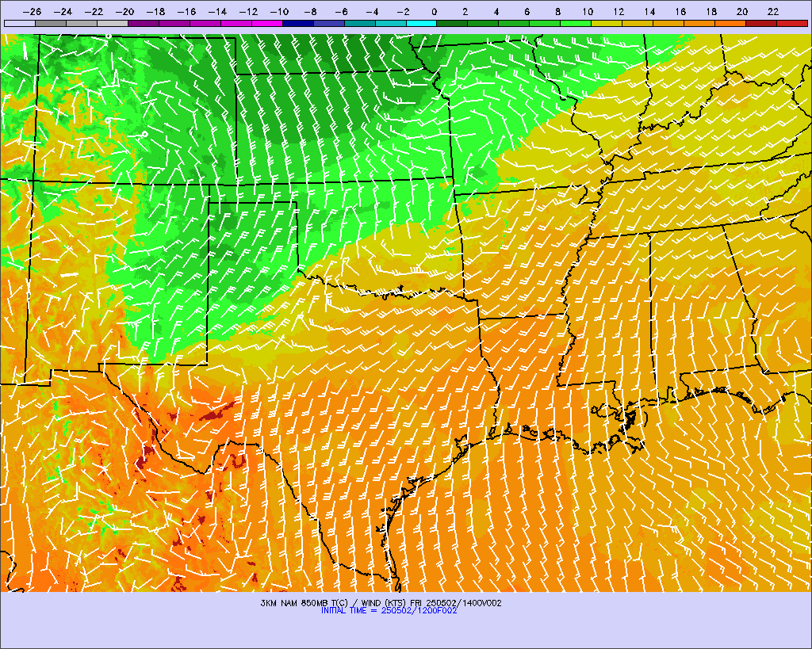Select the blue swatch between -8 and -6
812x649 pixels.
[x=329, y=23]
